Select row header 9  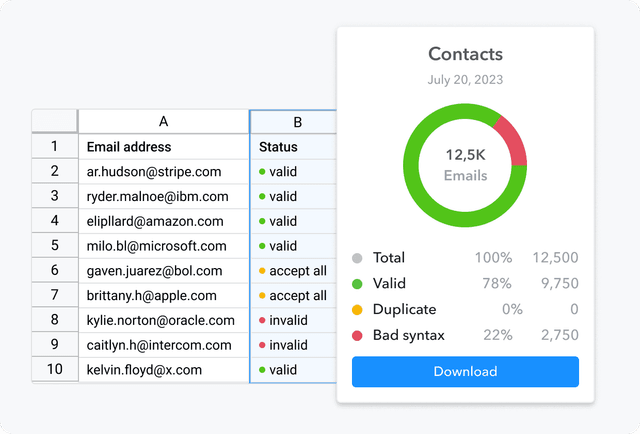[x=55, y=345]
